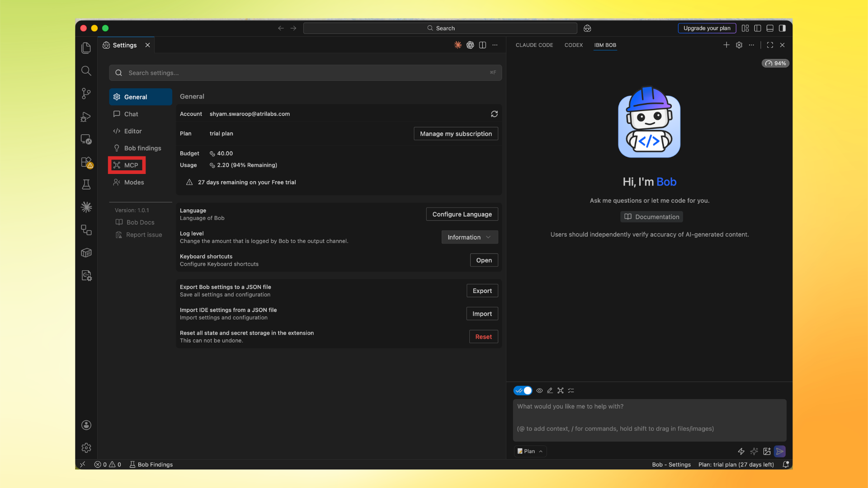The height and width of the screenshot is (488, 868).
Task: Click the refresh icon next to Account
Action: pyautogui.click(x=494, y=114)
